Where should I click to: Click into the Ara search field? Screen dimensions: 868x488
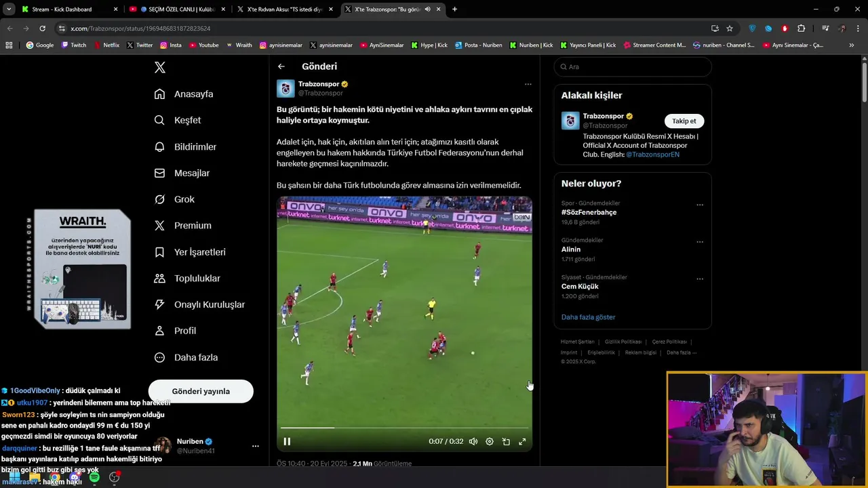point(633,66)
